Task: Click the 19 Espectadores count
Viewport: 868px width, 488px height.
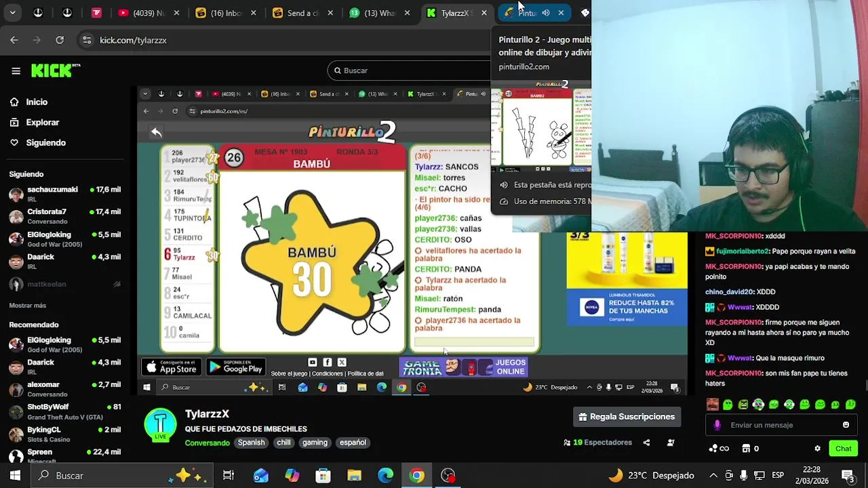Action: 597,443
